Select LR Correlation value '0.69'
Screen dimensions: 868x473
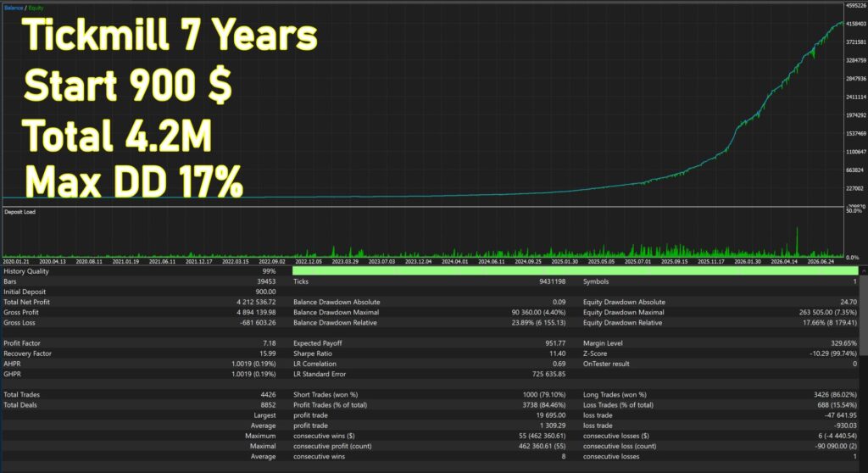[559, 364]
